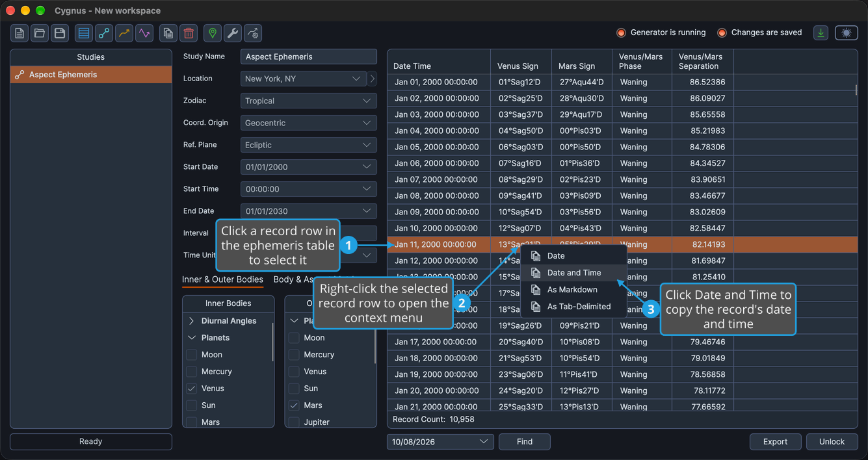The image size is (868, 460).
Task: Click the Generator is running indicator light
Action: 621,32
